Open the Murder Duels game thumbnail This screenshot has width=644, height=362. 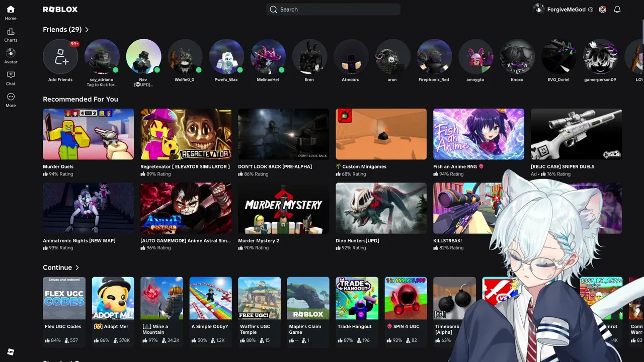click(89, 134)
